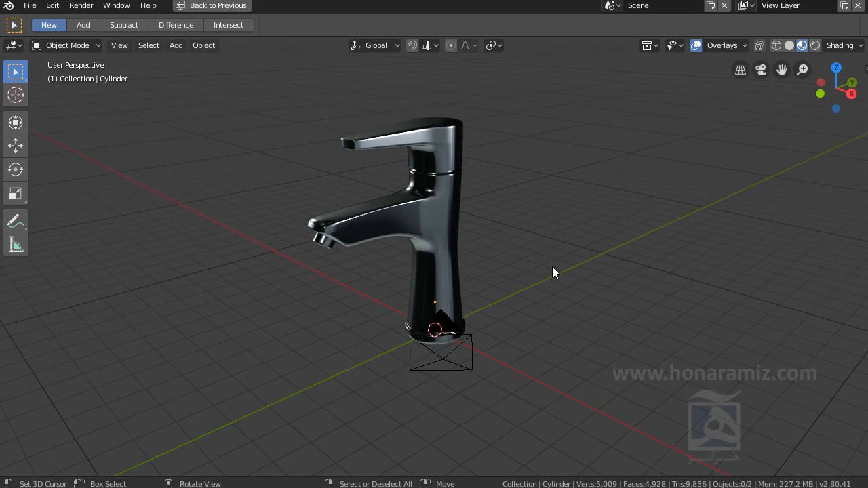This screenshot has height=488, width=868.
Task: Click the zoom view magnifier icon
Action: click(x=802, y=70)
